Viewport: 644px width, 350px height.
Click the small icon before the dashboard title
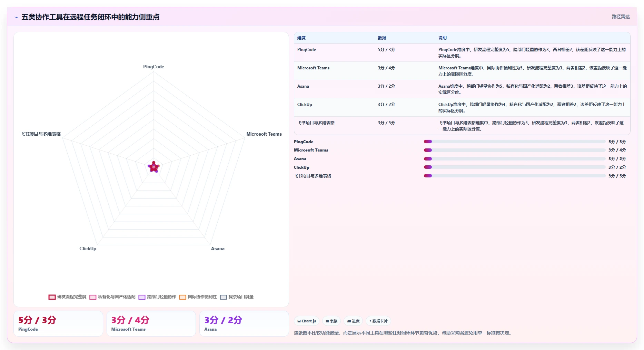[16, 17]
